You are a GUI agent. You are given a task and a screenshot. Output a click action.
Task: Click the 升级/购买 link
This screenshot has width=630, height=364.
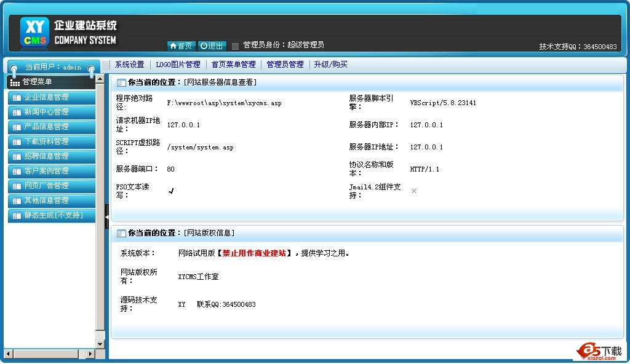(330, 65)
